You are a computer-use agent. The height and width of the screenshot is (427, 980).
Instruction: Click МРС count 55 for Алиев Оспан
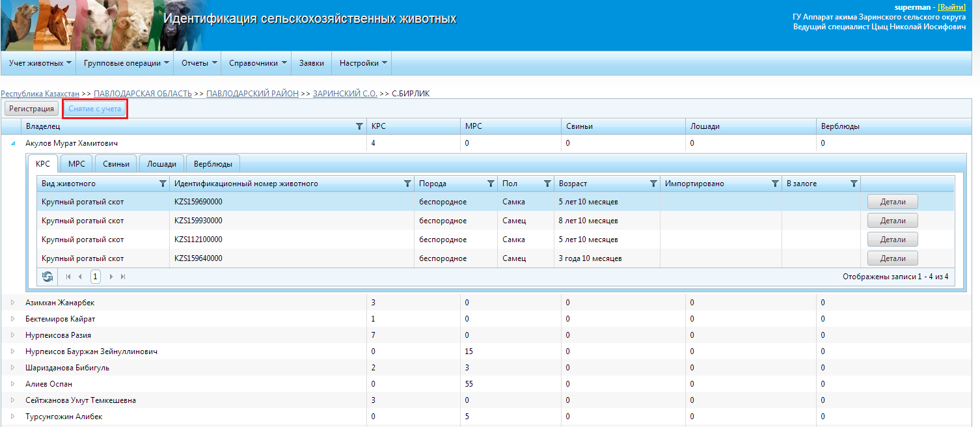(x=469, y=384)
